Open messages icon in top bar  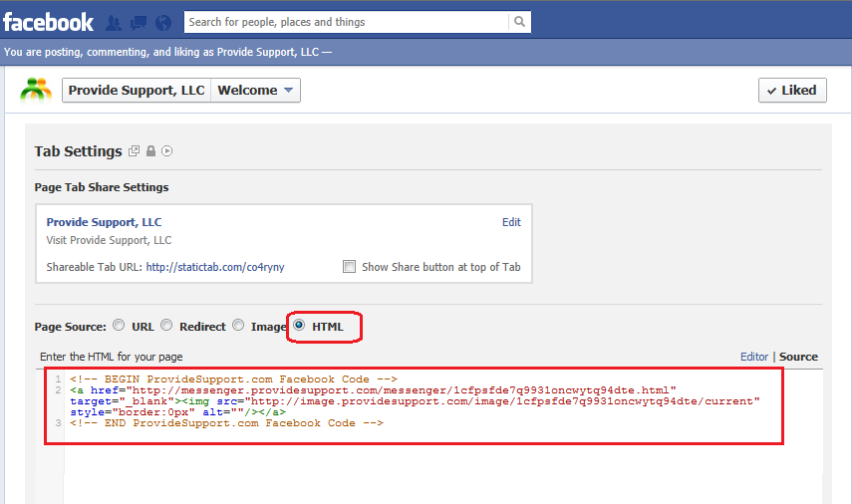[139, 23]
